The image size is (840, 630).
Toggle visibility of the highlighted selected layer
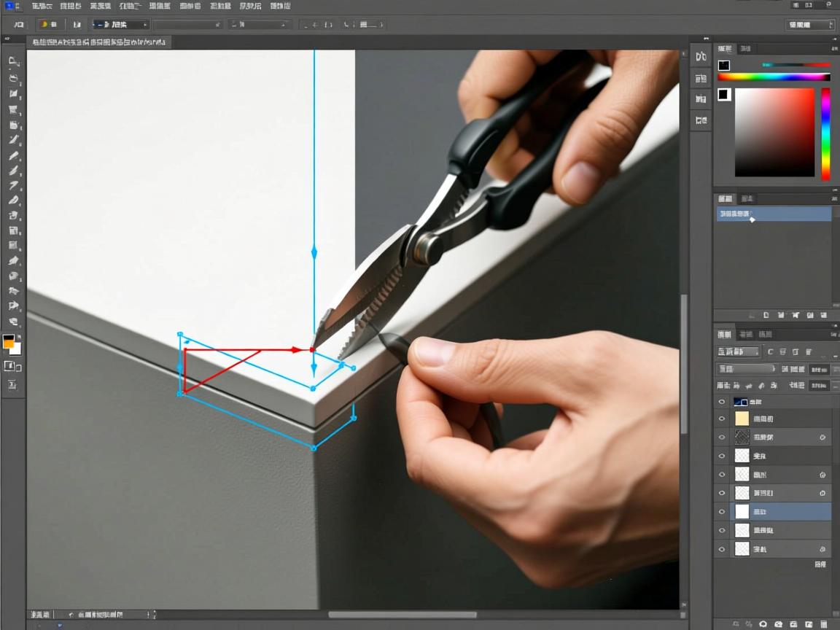(722, 512)
